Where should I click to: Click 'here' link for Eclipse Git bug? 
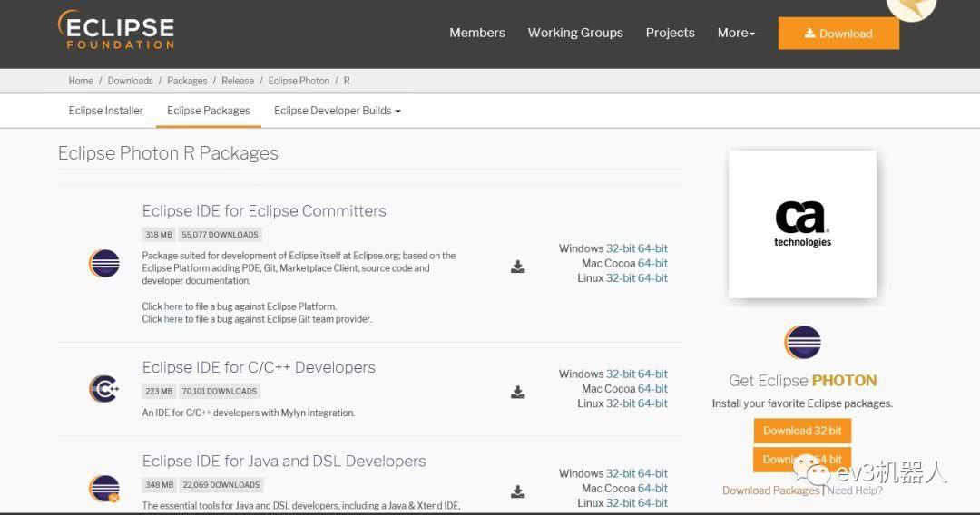pyautogui.click(x=173, y=319)
